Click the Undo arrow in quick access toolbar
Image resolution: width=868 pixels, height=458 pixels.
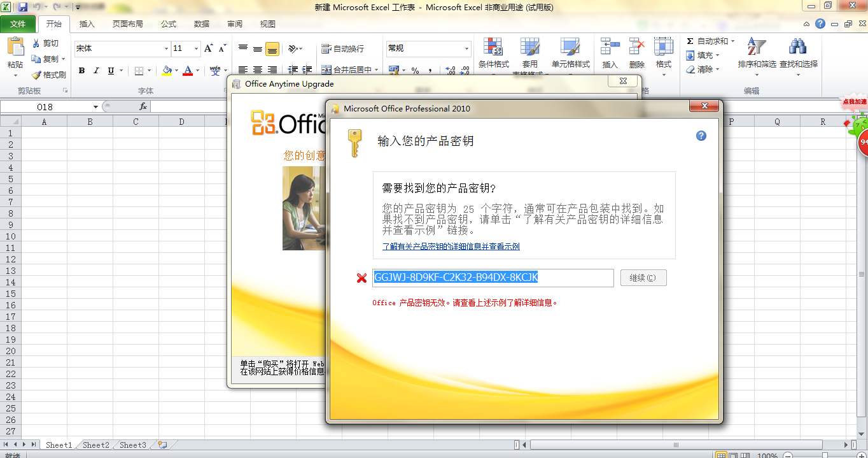[x=37, y=7]
